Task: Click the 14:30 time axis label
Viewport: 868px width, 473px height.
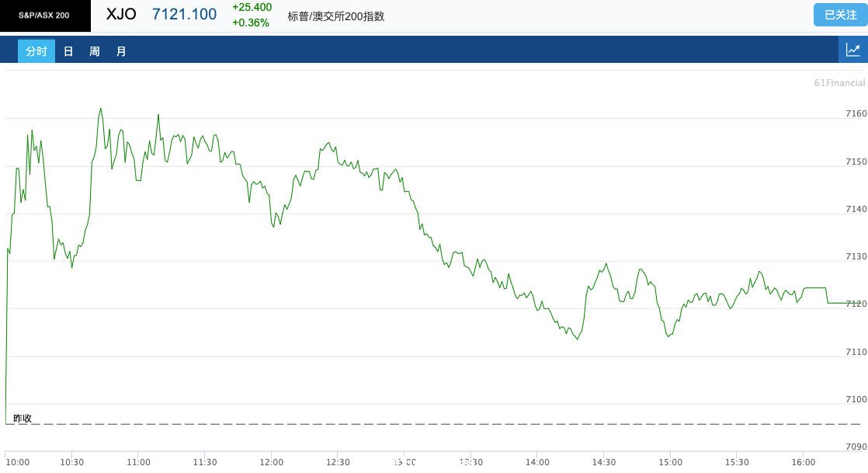Action: point(604,462)
